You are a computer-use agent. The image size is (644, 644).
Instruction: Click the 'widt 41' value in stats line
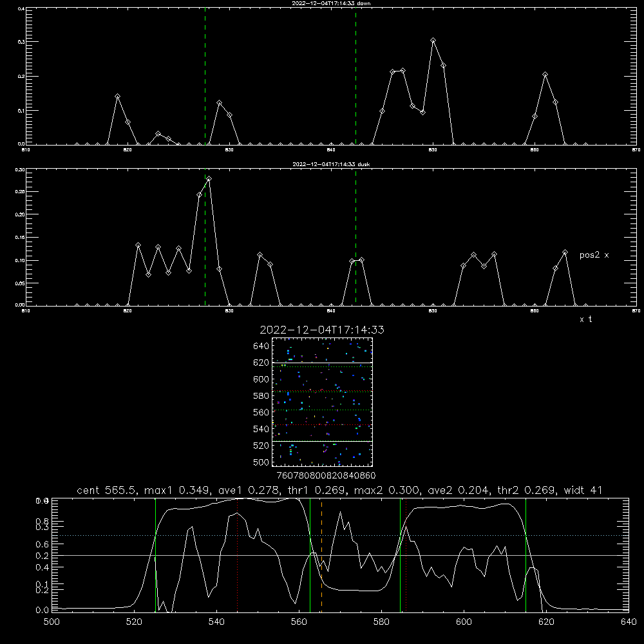click(583, 490)
